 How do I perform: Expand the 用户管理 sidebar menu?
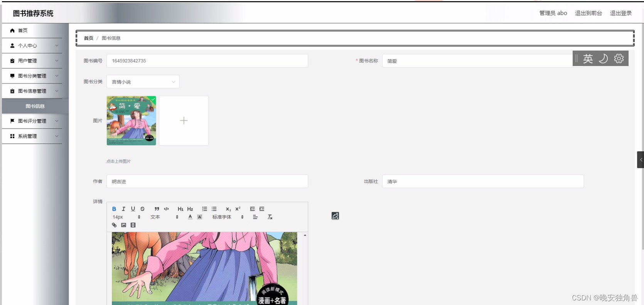click(x=32, y=61)
